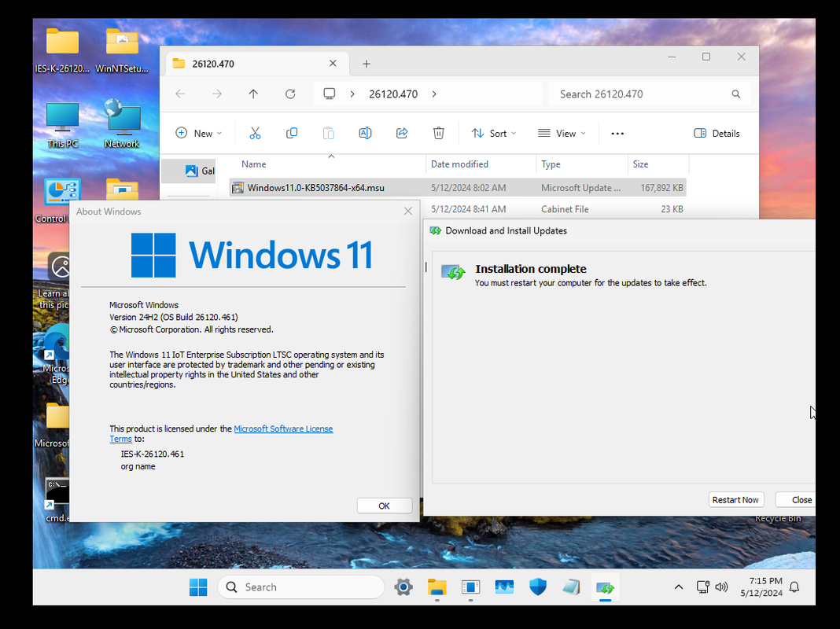Select Windows11.0-KB5037864-x64.msu file
Screen dimensions: 840x629
[x=458, y=188]
